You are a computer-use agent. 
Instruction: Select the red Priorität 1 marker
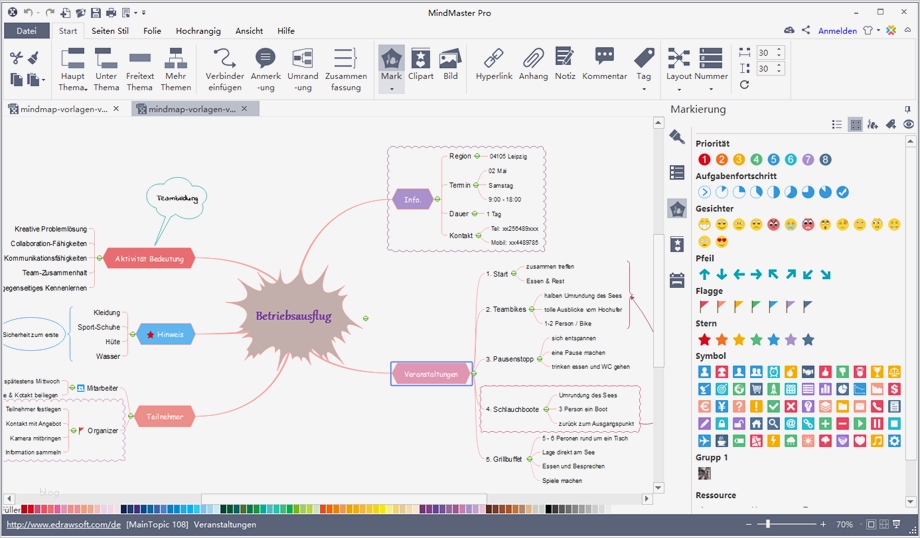point(704,159)
